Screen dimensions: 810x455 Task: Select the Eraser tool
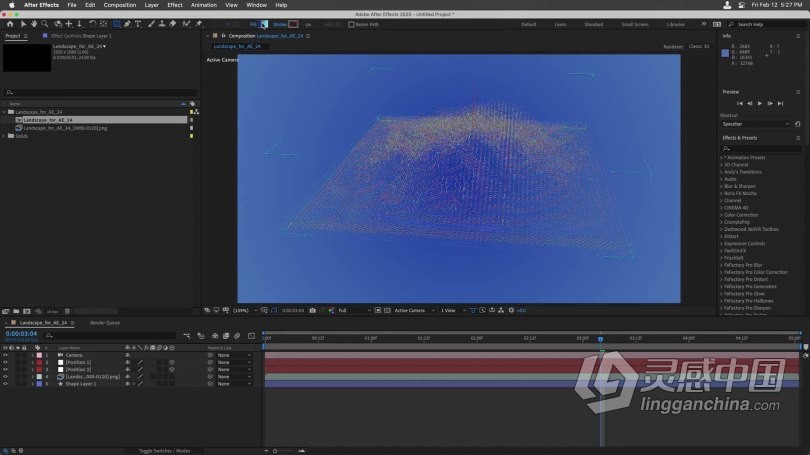pos(173,24)
